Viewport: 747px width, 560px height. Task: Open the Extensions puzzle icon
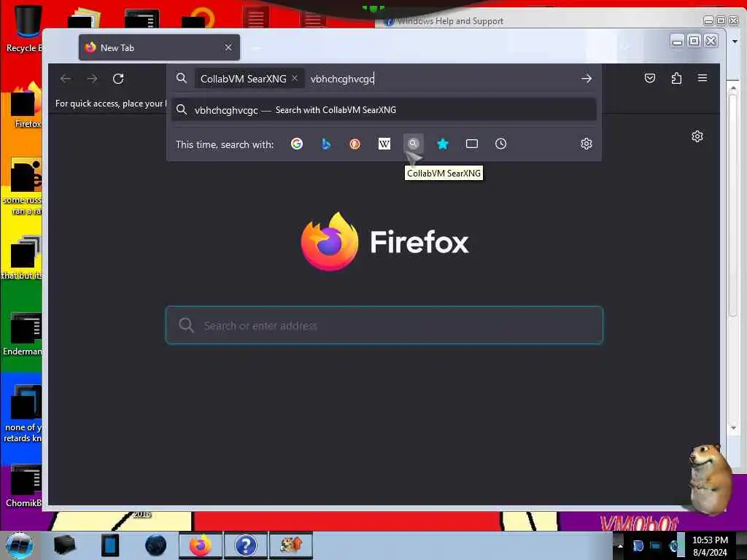click(x=676, y=78)
